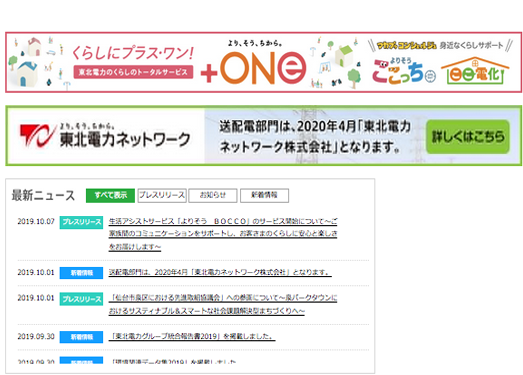Click the green 詳しくはこちら button
The width and height of the screenshot is (523, 375).
coord(468,137)
